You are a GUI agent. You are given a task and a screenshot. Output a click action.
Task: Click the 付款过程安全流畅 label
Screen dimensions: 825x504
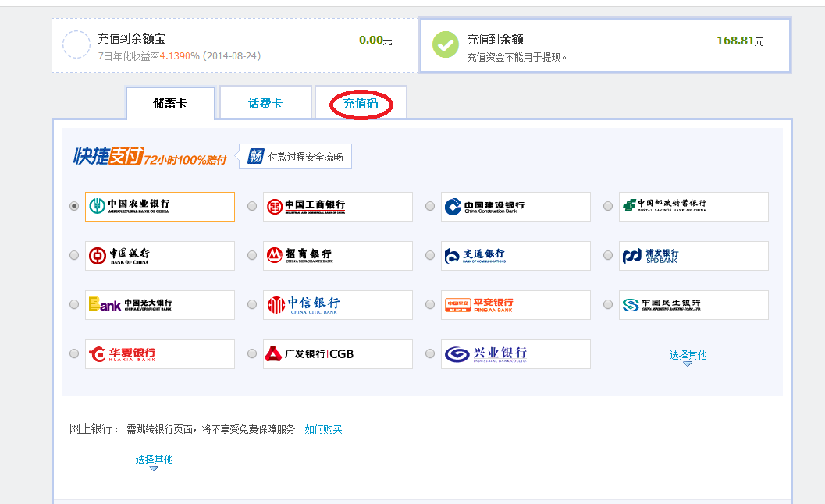click(305, 157)
